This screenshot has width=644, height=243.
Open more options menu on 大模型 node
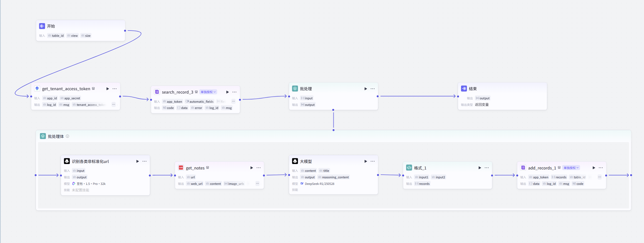click(373, 161)
